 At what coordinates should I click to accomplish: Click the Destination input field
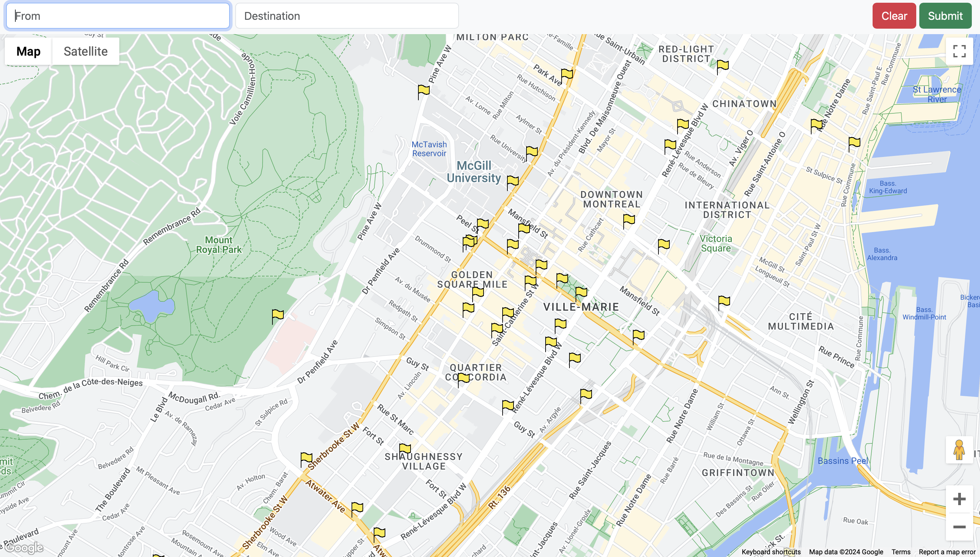(347, 16)
